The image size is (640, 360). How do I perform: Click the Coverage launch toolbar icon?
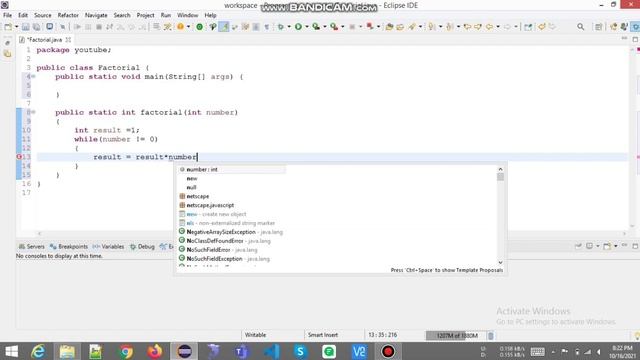point(316,27)
